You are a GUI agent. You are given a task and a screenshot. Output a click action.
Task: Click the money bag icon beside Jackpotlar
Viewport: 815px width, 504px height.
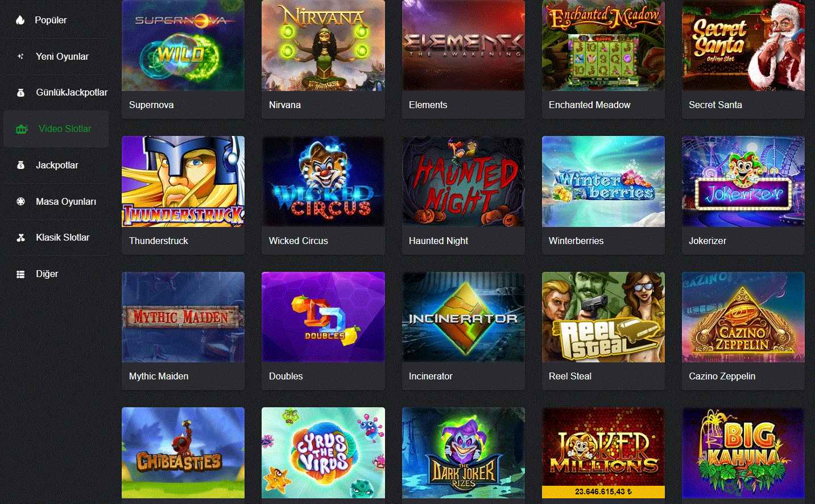tap(20, 165)
